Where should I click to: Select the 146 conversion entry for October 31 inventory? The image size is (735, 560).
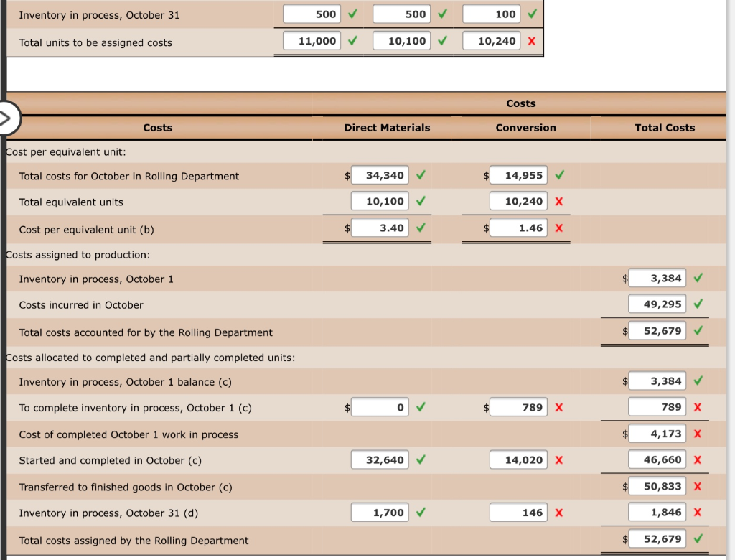pos(518,513)
